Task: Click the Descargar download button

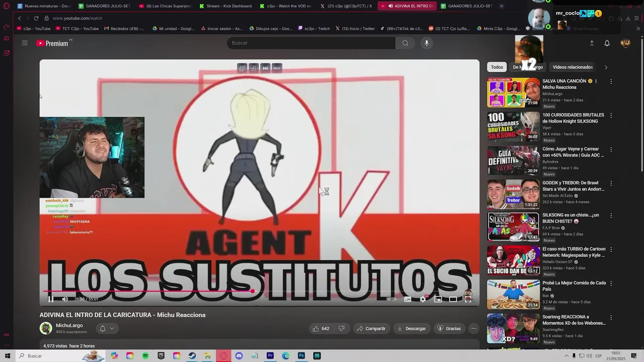Action: [412, 329]
